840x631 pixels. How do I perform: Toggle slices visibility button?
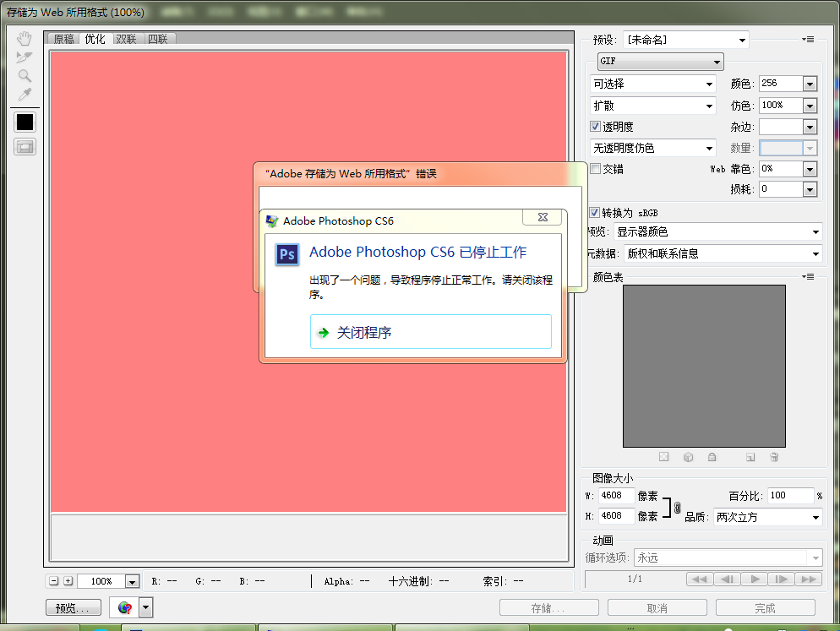tap(25, 147)
